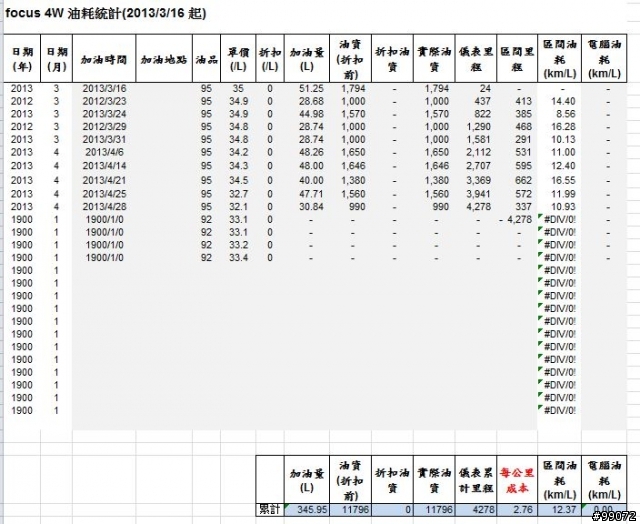The width and height of the screenshot is (640, 524).
Task: Click the 加油地點 column header
Action: (x=164, y=59)
